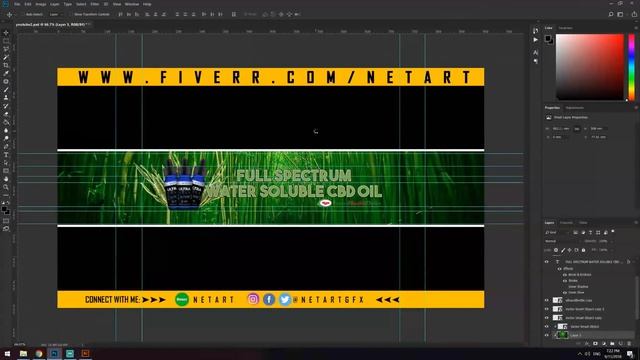
Task: Select the Eraser tool
Action: [6, 114]
